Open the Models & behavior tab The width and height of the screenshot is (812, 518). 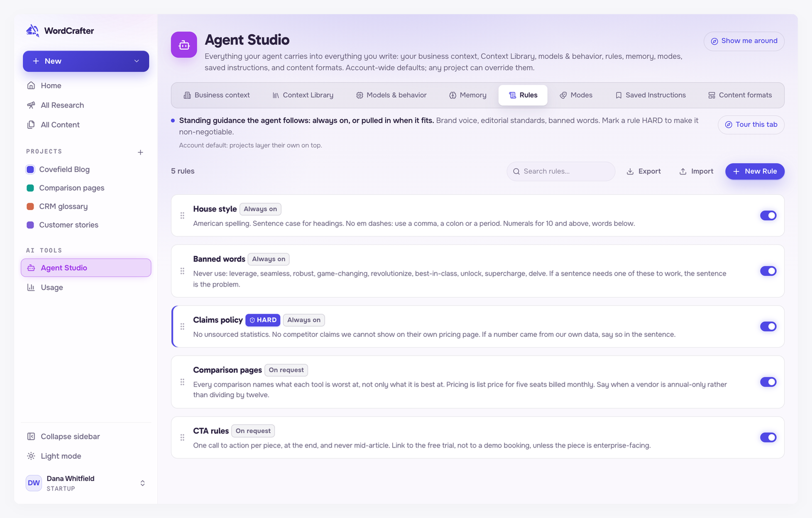tap(391, 95)
